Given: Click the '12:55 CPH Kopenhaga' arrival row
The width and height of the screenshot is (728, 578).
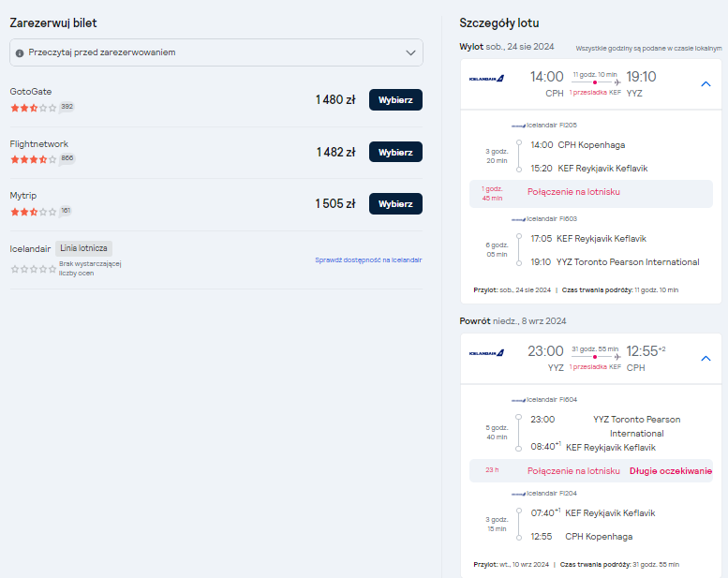Looking at the screenshot, I should (x=581, y=536).
